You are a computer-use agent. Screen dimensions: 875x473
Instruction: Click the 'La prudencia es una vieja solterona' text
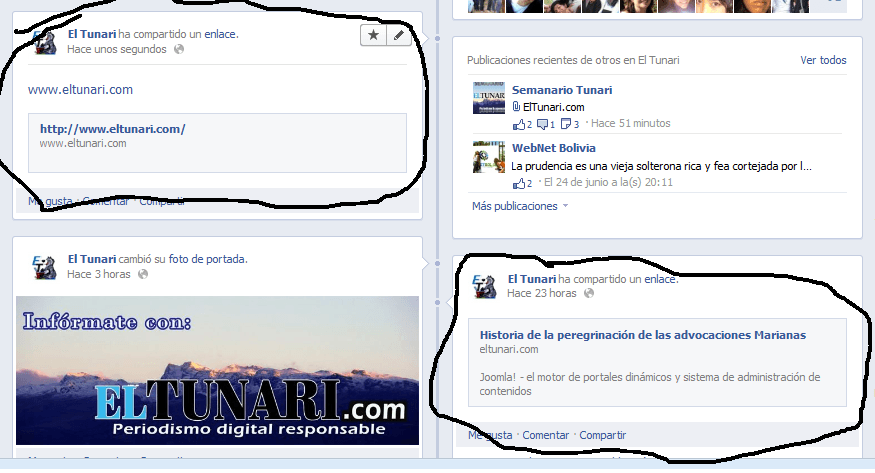pos(661,166)
